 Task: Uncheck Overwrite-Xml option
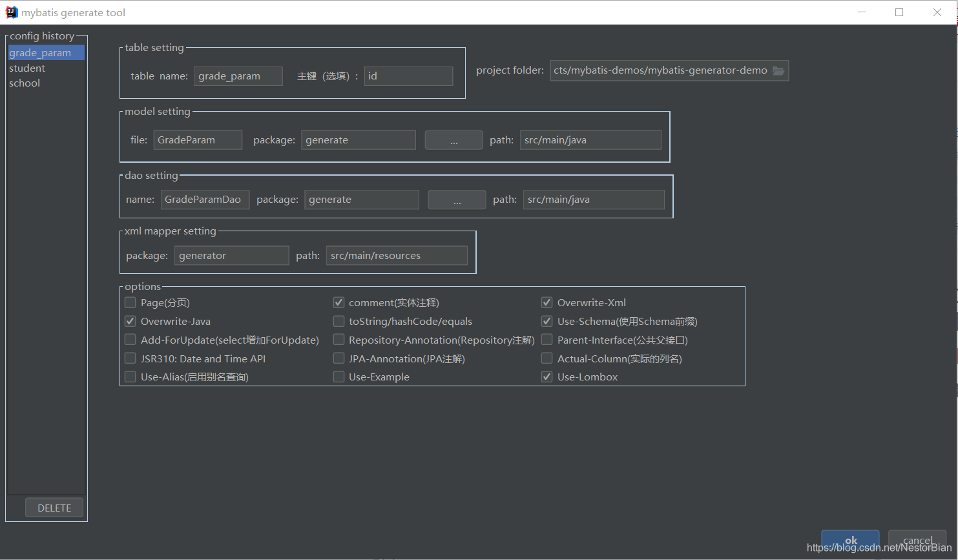[547, 302]
